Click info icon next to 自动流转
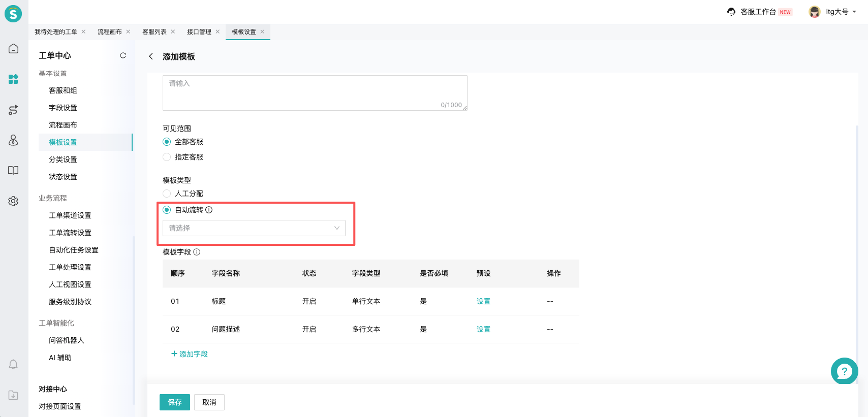868x417 pixels. (209, 210)
